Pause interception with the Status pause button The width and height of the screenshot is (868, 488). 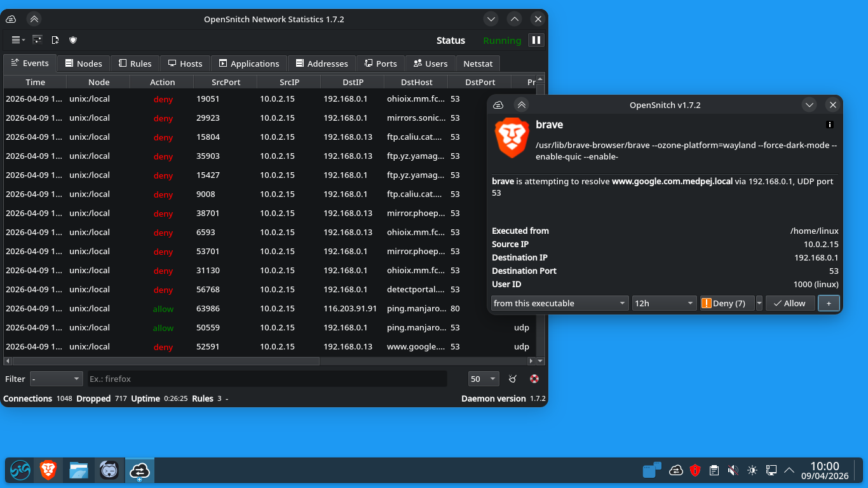pos(536,40)
